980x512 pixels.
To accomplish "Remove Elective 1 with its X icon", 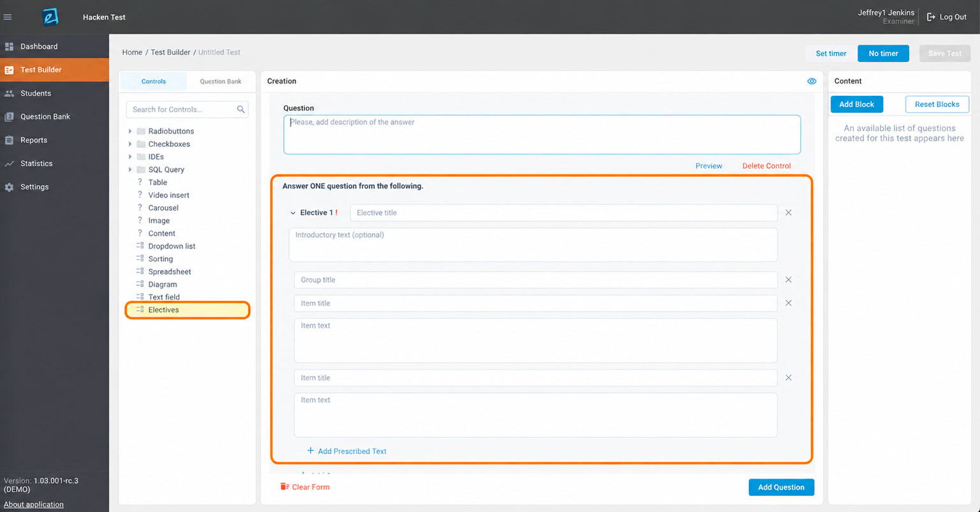I will coord(789,213).
